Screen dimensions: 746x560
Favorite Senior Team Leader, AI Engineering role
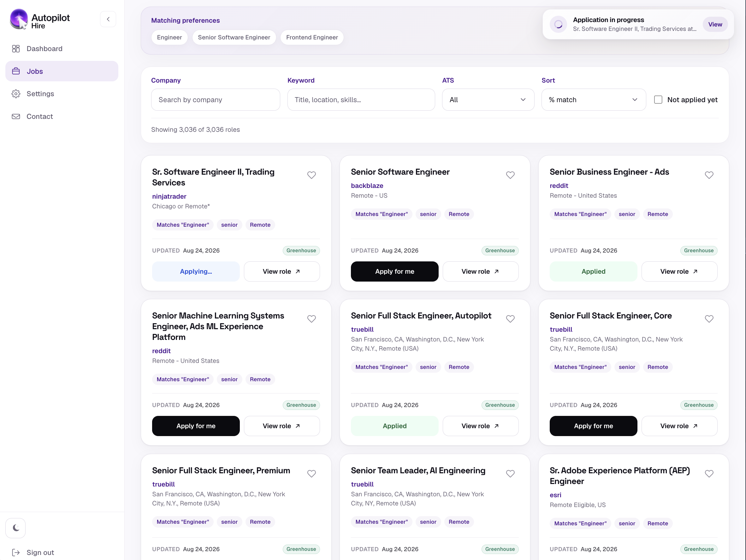click(x=510, y=473)
